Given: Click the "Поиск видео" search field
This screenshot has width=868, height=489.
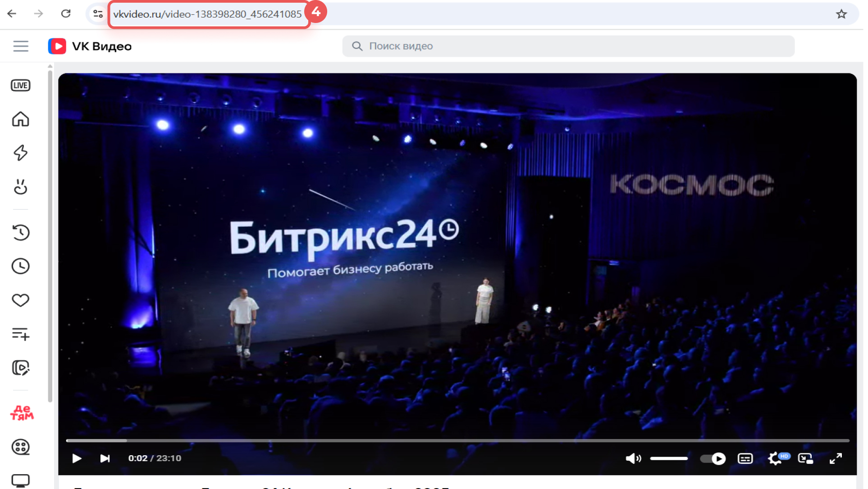Looking at the screenshot, I should click(568, 46).
